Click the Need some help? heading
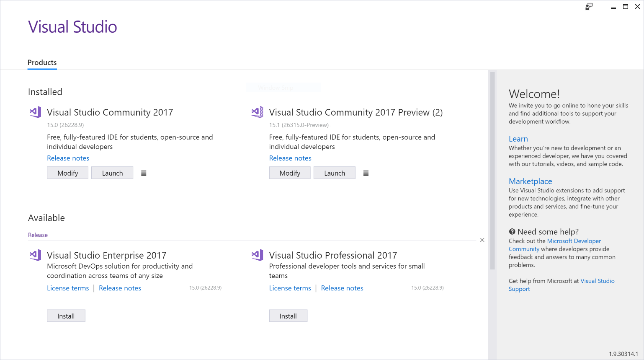The image size is (644, 360). 548,232
